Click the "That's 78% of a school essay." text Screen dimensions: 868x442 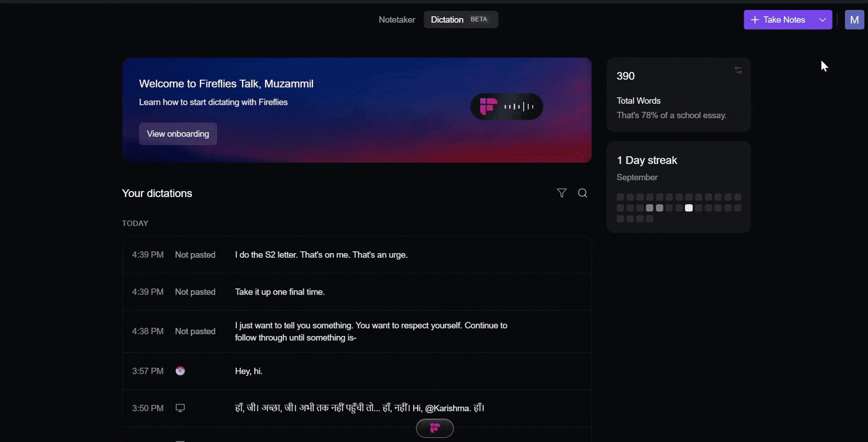pyautogui.click(x=671, y=115)
